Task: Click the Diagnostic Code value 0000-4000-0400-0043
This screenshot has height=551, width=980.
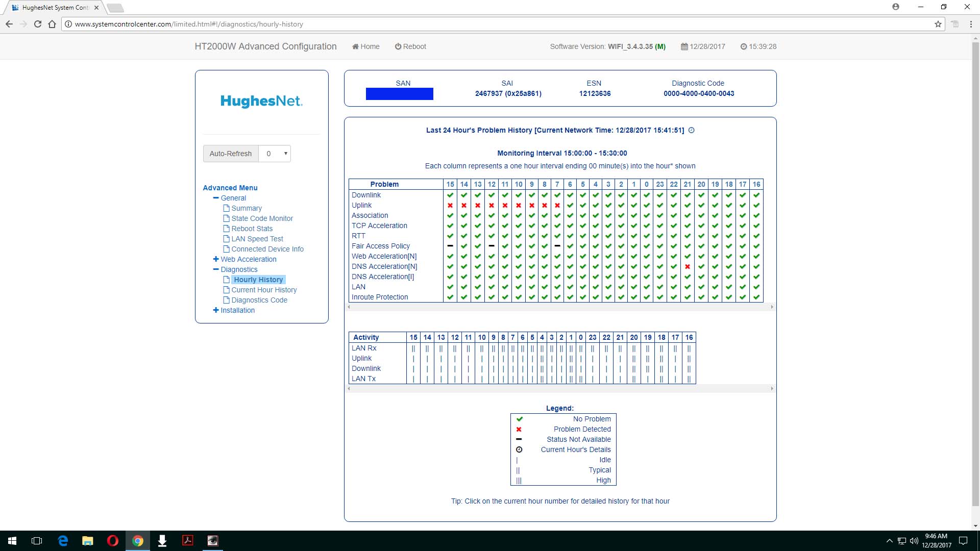Action: tap(699, 93)
